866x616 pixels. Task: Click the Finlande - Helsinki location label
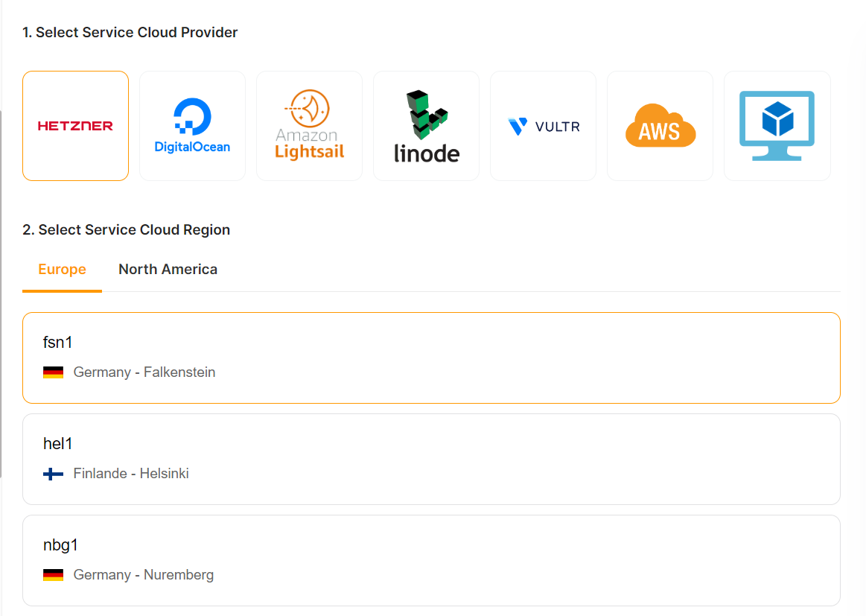(x=131, y=474)
